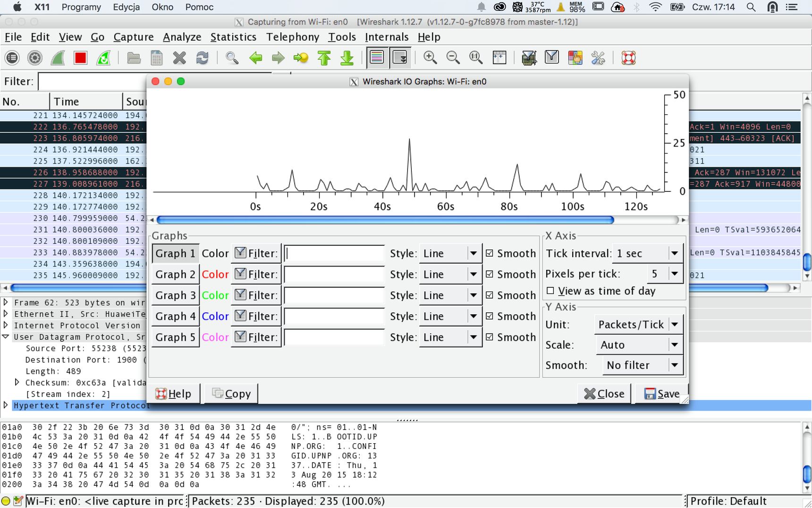Image resolution: width=812 pixels, height=508 pixels.
Task: Zoom out the packet text
Action: click(x=453, y=58)
